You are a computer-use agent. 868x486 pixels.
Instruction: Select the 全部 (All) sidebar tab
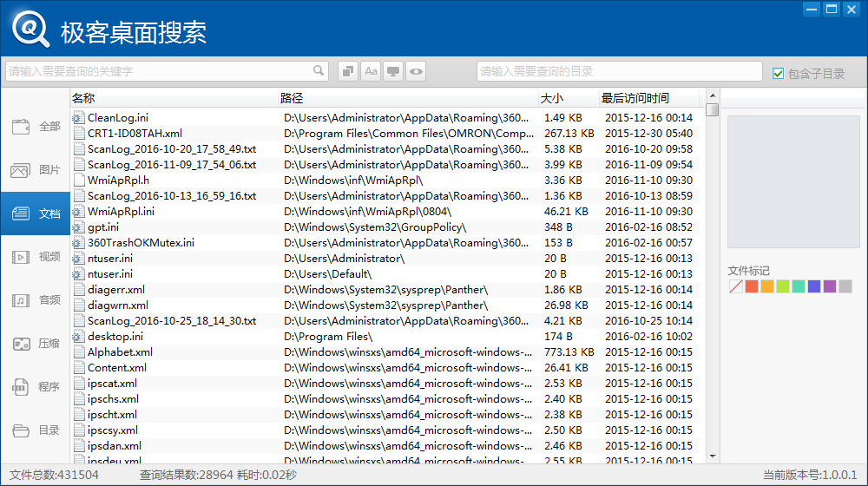click(x=36, y=127)
